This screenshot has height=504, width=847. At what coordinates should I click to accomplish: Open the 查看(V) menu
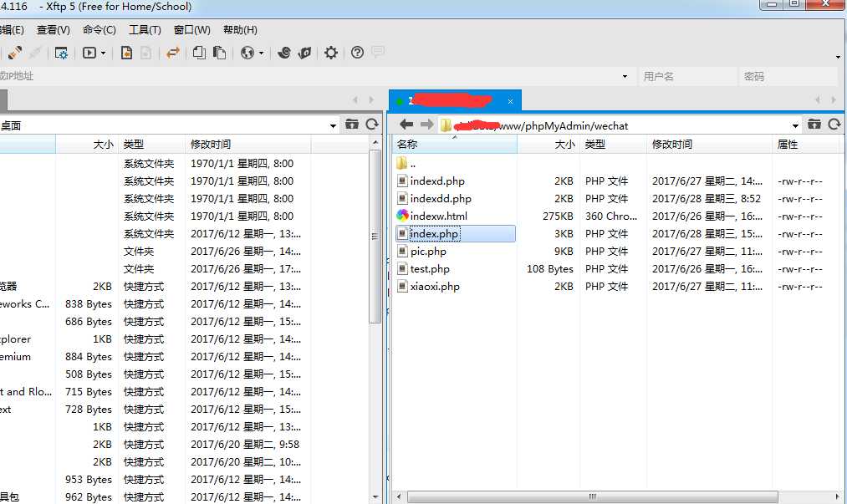(x=53, y=30)
